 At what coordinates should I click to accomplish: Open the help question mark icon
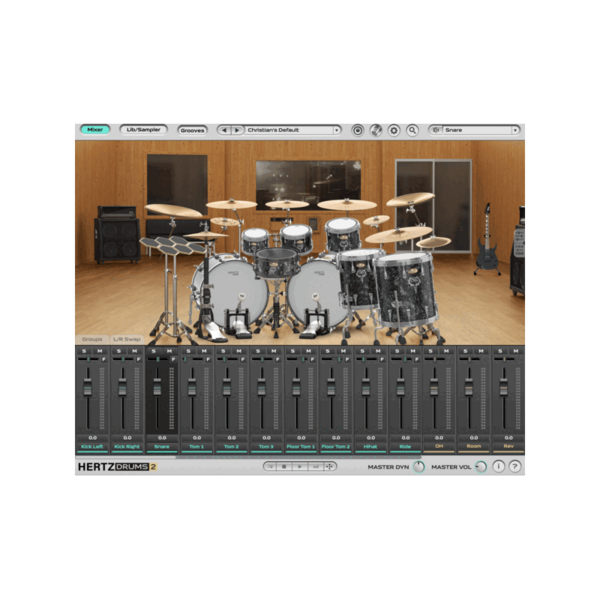515,467
